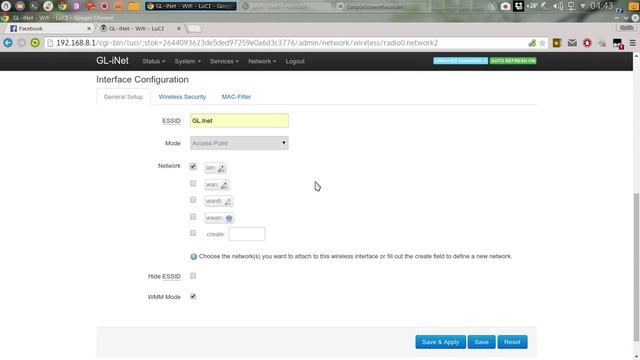
Task: Open a new browser tab
Action: (194, 29)
